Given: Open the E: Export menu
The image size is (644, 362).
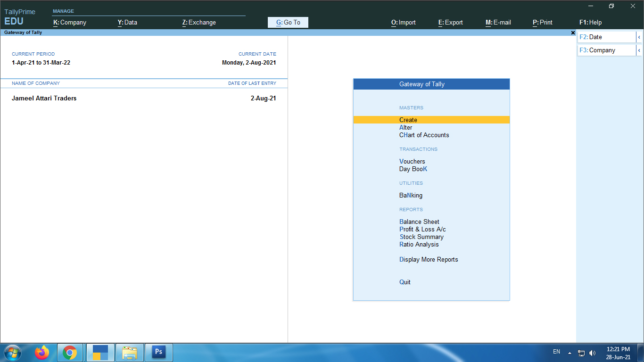Looking at the screenshot, I should click(x=451, y=22).
